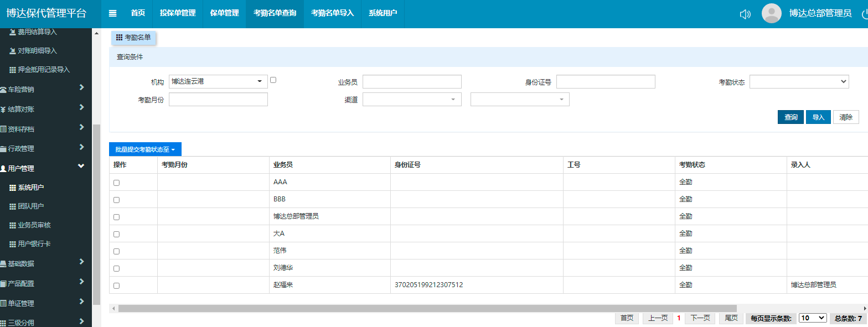Image resolution: width=868 pixels, height=327 pixels.
Task: Open the 保单管理 top menu
Action: coord(224,13)
